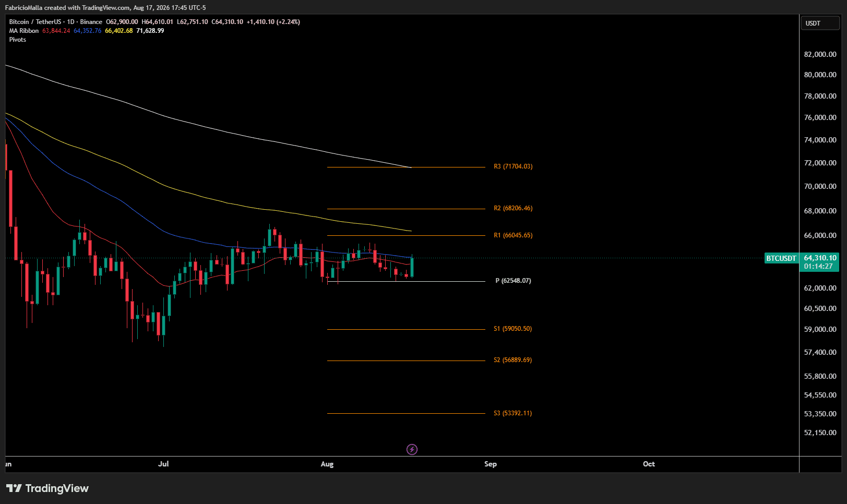Click the close price C64,310.10
Image resolution: width=847 pixels, height=504 pixels.
tap(228, 22)
